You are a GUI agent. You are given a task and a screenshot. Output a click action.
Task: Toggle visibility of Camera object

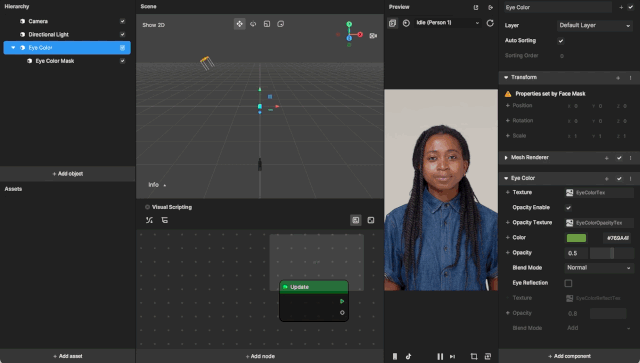tap(122, 21)
